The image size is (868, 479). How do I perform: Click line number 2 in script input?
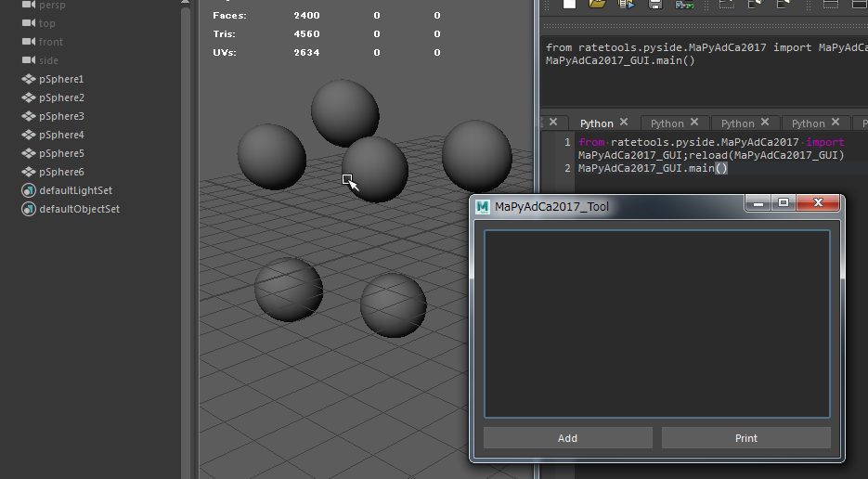coord(567,168)
